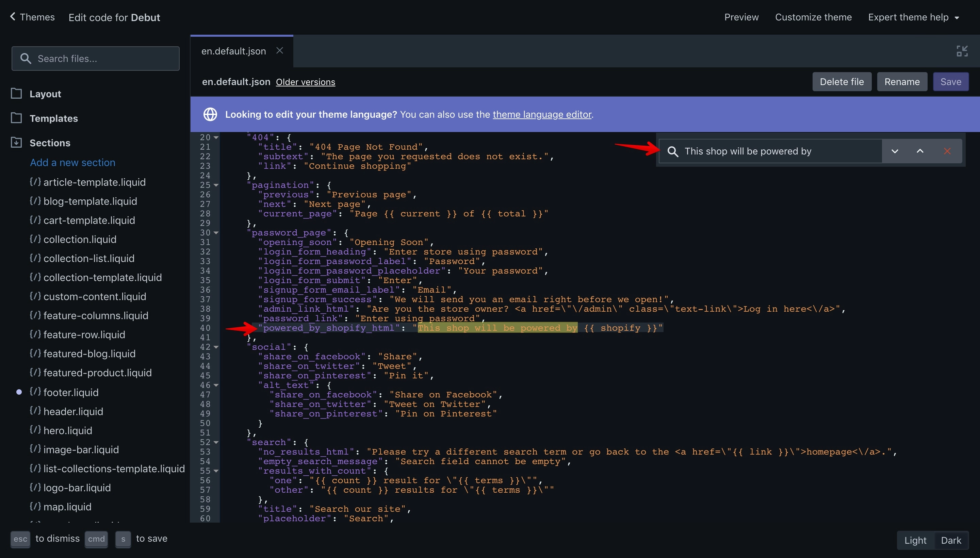Image resolution: width=980 pixels, height=558 pixels.
Task: Jump to previous search match
Action: click(x=920, y=151)
